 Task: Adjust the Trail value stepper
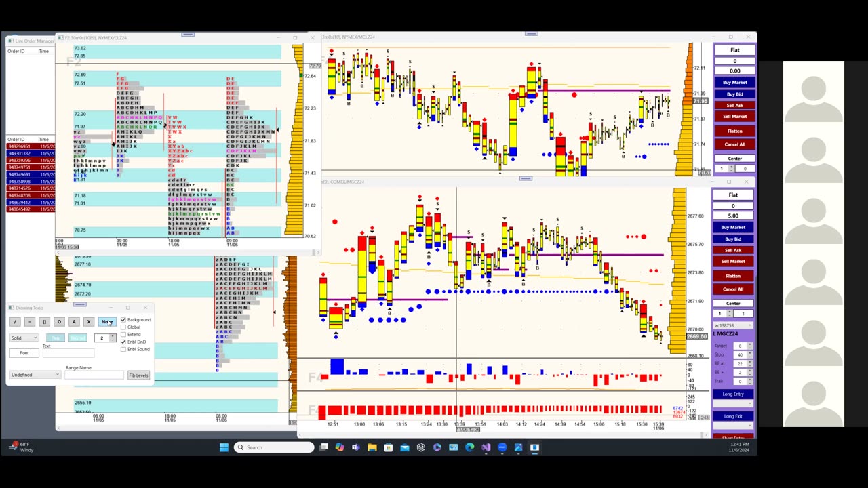(750, 381)
